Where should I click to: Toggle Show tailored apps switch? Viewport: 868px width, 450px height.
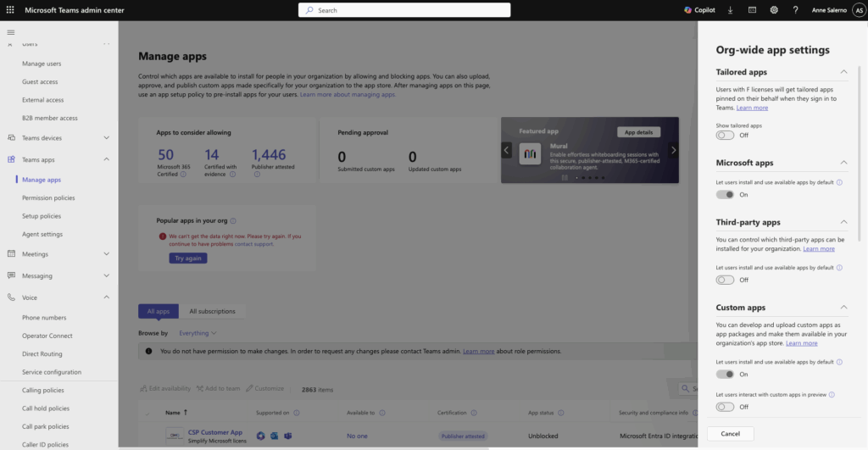[x=725, y=135]
